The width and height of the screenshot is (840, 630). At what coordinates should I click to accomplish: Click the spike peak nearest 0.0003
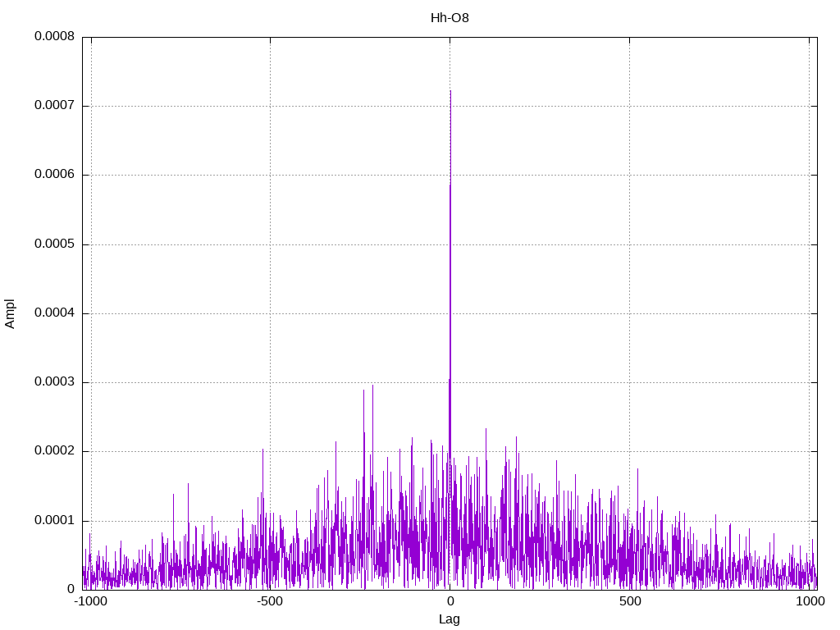tap(373, 386)
